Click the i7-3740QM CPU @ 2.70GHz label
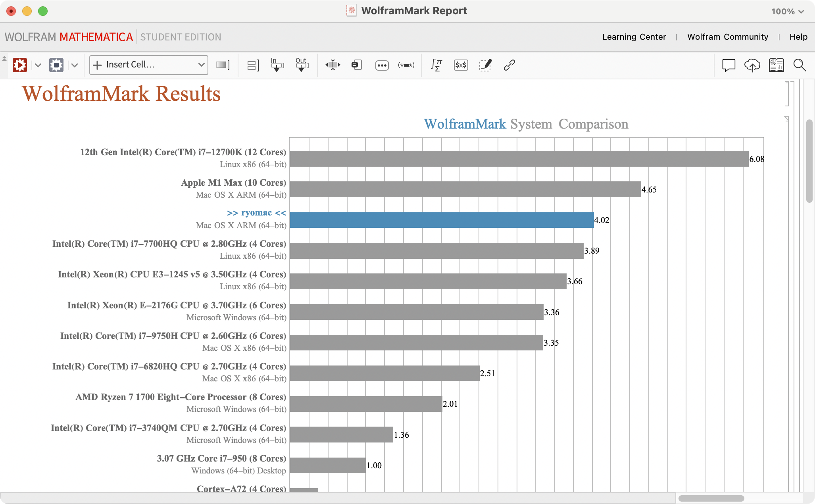The image size is (815, 504). pyautogui.click(x=168, y=428)
